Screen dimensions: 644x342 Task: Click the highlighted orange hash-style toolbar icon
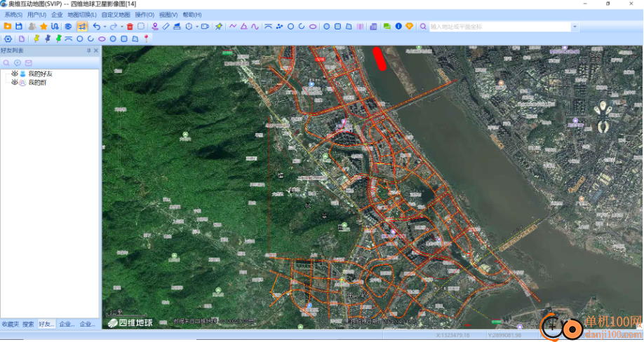click(82, 26)
